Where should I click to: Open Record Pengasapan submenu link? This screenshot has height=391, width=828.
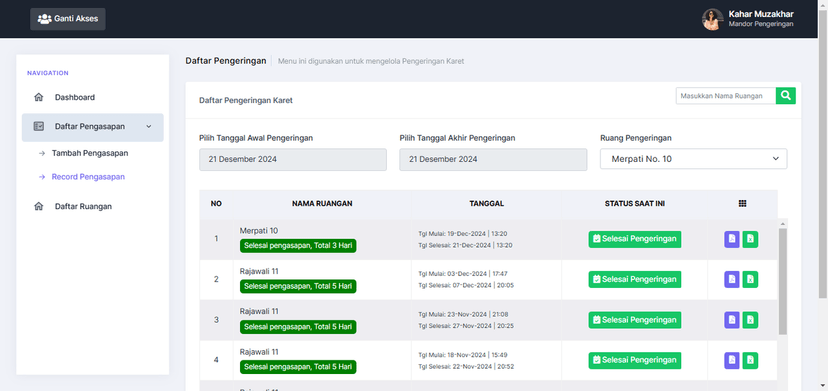[88, 177]
